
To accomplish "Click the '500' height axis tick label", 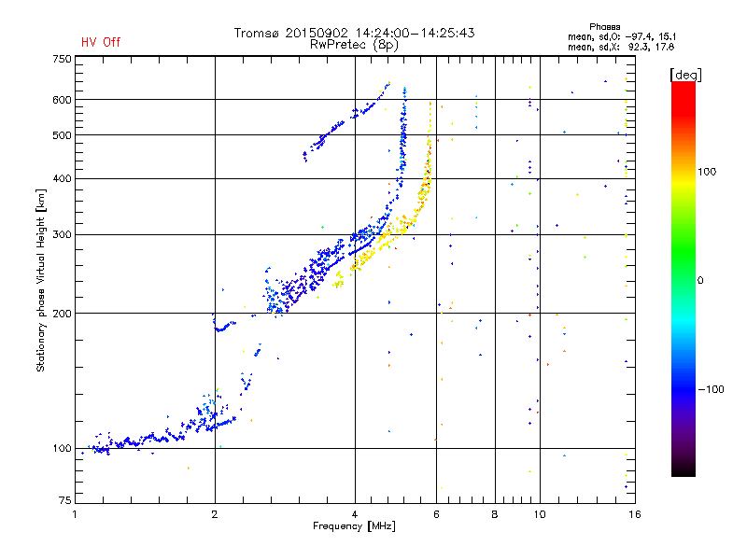I will point(62,135).
